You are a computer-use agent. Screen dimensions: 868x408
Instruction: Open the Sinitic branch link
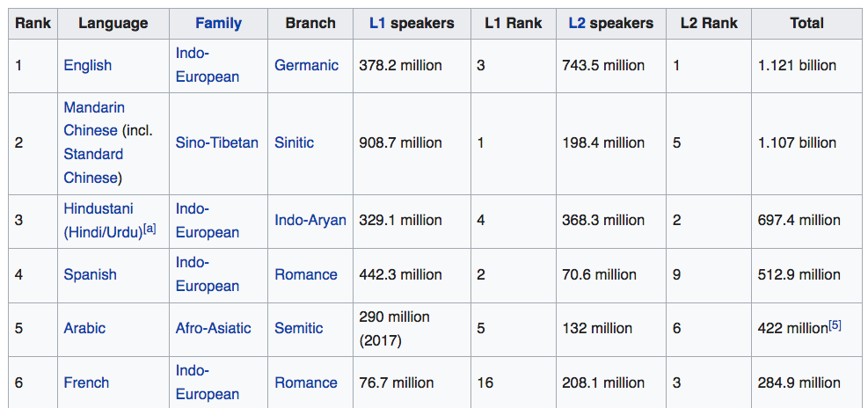[294, 142]
